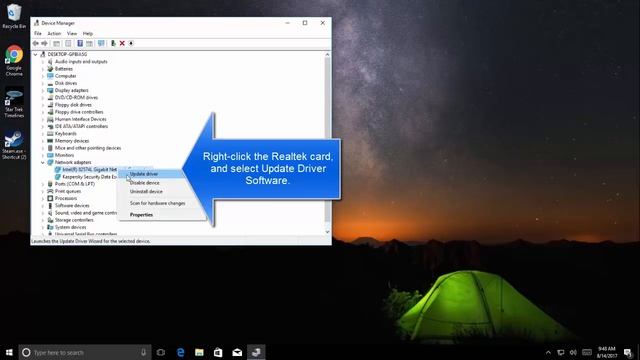Open the Action Center notifications icon
This screenshot has width=640, height=360.
click(628, 352)
